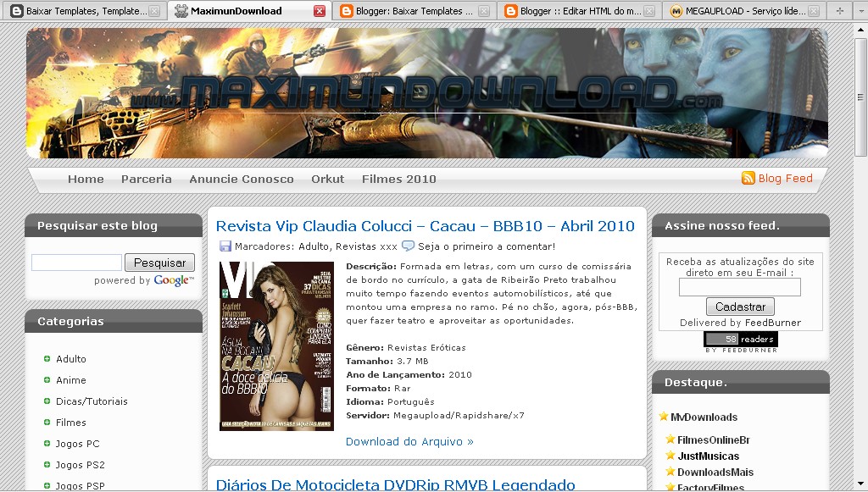Switch to MEGAUPLOAD tab
The height and width of the screenshot is (492, 868).
coord(745,10)
